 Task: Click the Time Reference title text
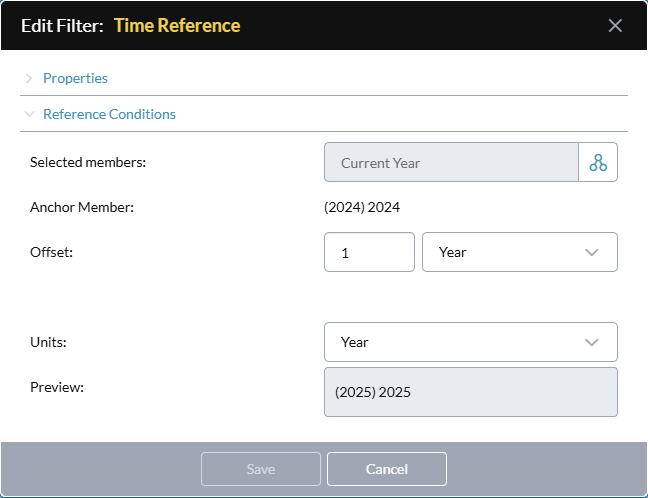coord(177,26)
